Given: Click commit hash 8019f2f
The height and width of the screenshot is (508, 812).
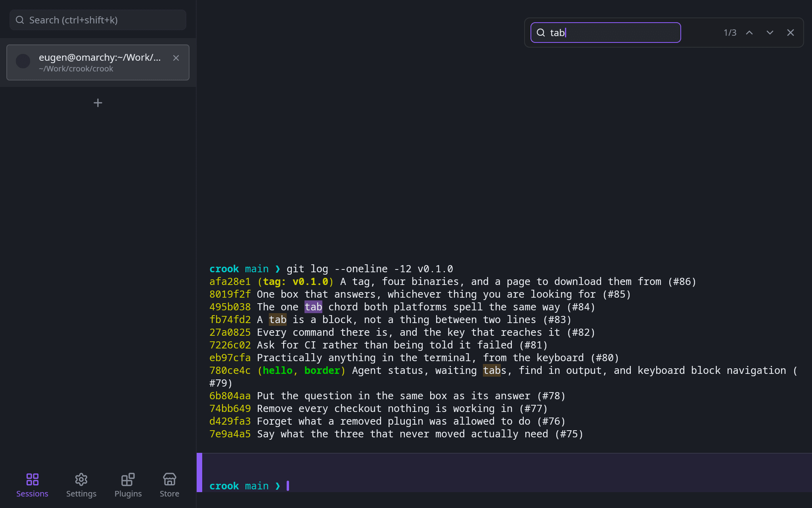Looking at the screenshot, I should point(230,294).
